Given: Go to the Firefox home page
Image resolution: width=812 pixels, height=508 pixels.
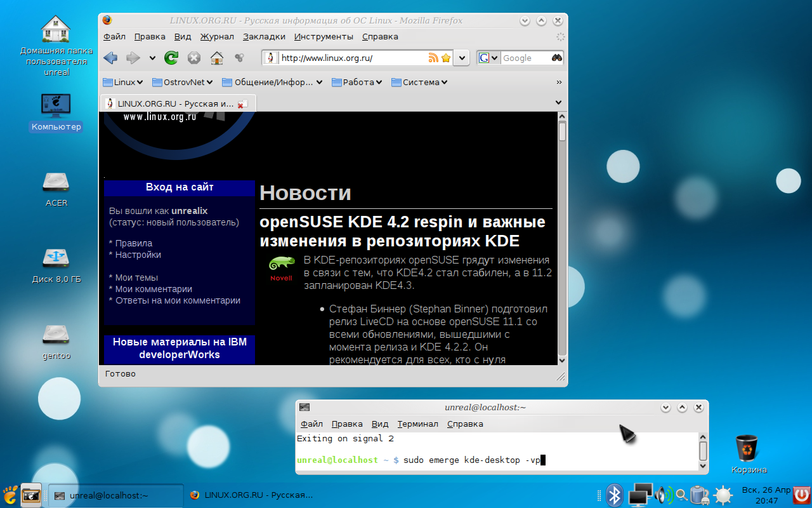Looking at the screenshot, I should click(217, 58).
